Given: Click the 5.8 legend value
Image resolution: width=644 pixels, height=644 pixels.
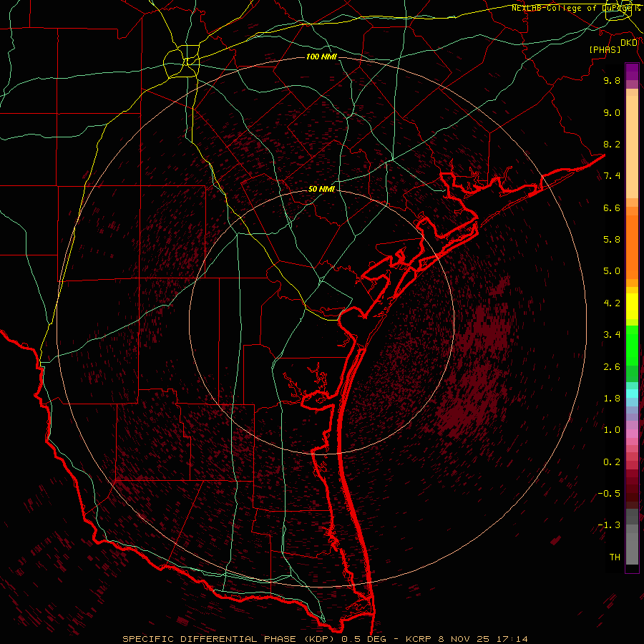Looking at the screenshot, I should coord(612,240).
